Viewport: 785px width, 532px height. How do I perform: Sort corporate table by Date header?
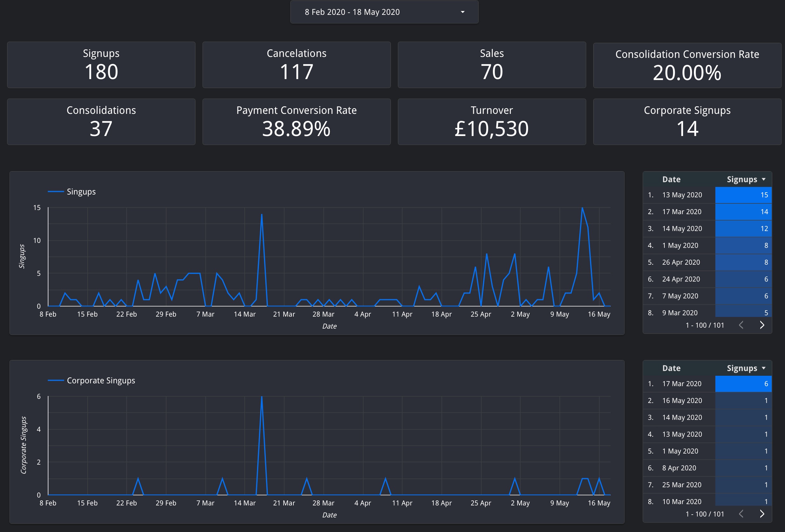(671, 368)
